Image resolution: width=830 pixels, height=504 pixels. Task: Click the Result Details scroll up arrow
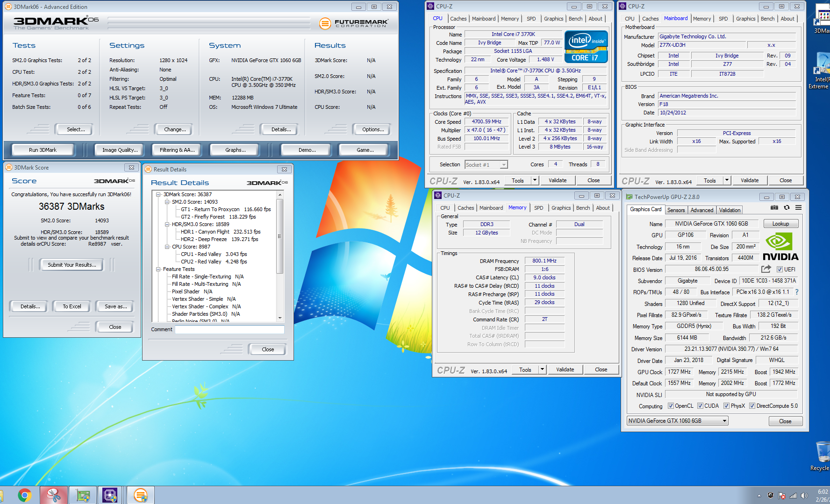click(280, 194)
